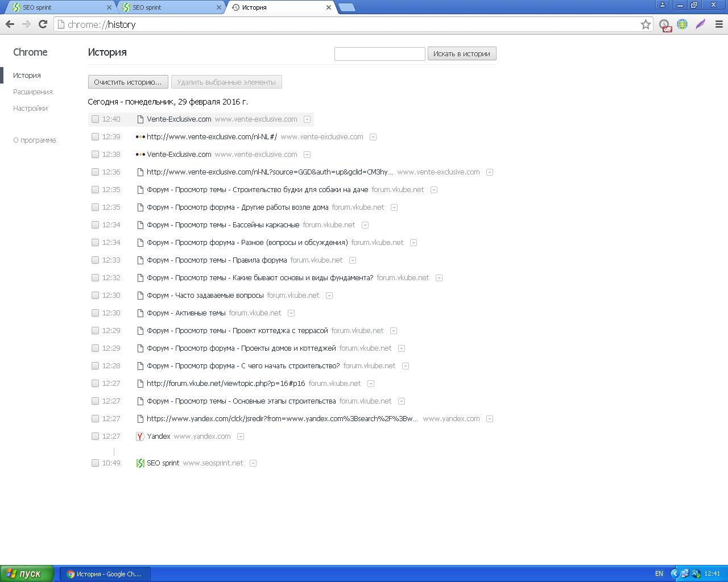Open dropdown for 'Разное (вопросы и обсуждения)' entry
Image resolution: width=728 pixels, height=582 pixels.
[x=413, y=243]
